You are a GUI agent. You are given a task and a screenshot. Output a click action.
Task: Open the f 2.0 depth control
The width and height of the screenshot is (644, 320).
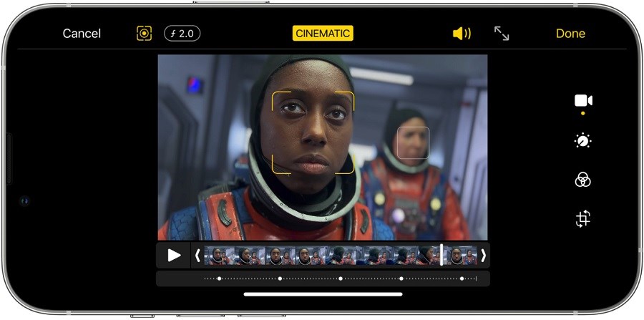click(x=182, y=34)
